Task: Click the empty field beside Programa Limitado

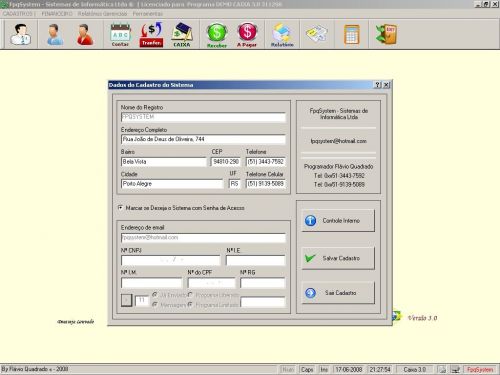Action: (263, 302)
